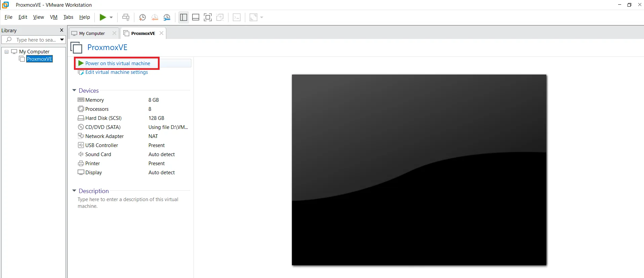Image resolution: width=644 pixels, height=278 pixels.
Task: Collapse the My Computer tree node
Action: pyautogui.click(x=6, y=52)
